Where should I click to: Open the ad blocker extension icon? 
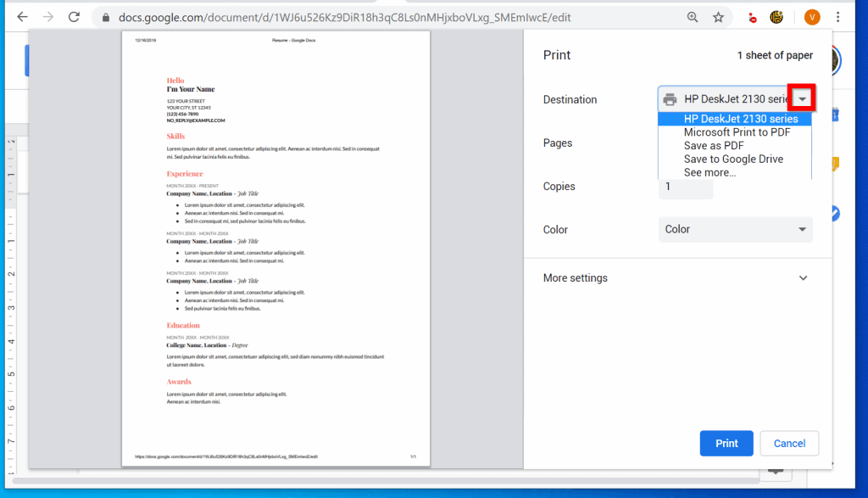tap(752, 17)
